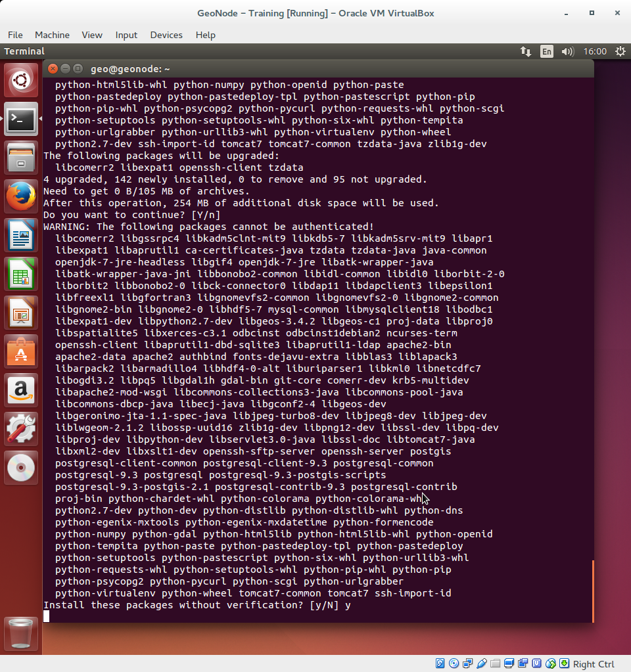Open the Amazon launcher shortcut
This screenshot has height=672, width=631.
20,390
